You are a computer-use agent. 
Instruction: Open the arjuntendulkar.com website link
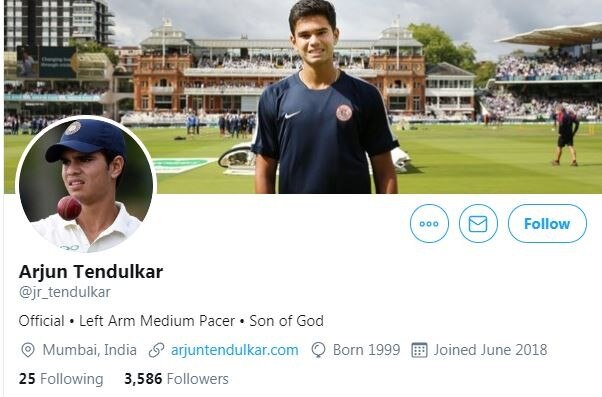click(x=235, y=350)
